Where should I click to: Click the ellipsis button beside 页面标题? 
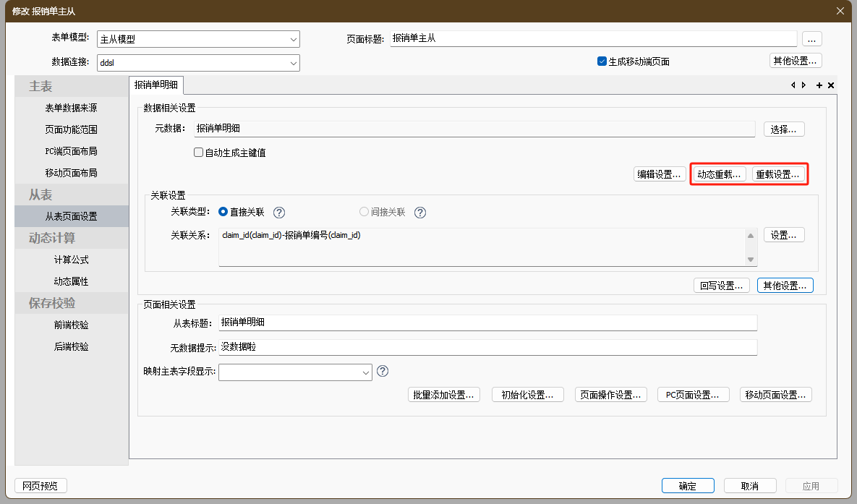click(x=811, y=39)
